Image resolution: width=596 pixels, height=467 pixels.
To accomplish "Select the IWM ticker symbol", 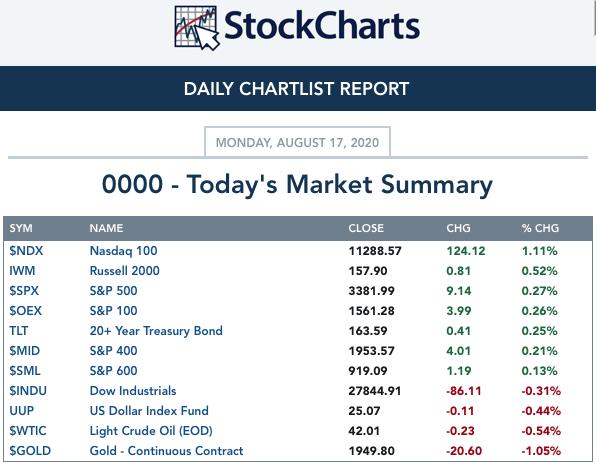I will pos(22,271).
